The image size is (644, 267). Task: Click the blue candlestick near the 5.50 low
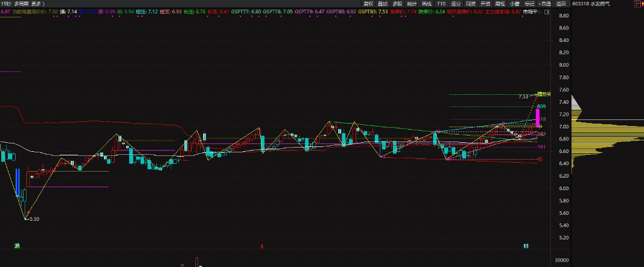pos(17,182)
